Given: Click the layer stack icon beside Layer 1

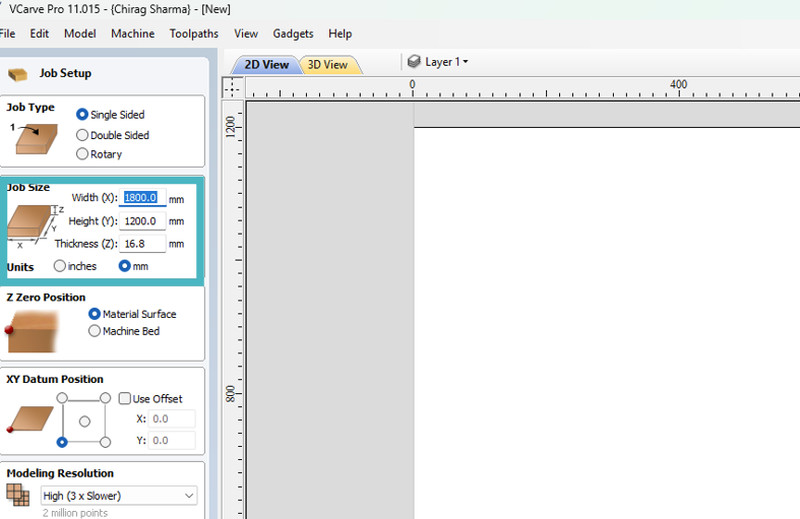Looking at the screenshot, I should click(414, 62).
